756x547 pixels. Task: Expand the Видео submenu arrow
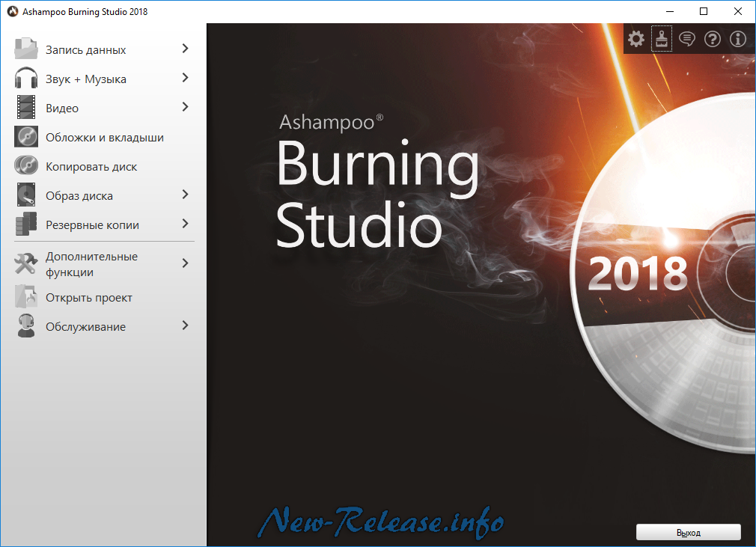pos(185,107)
